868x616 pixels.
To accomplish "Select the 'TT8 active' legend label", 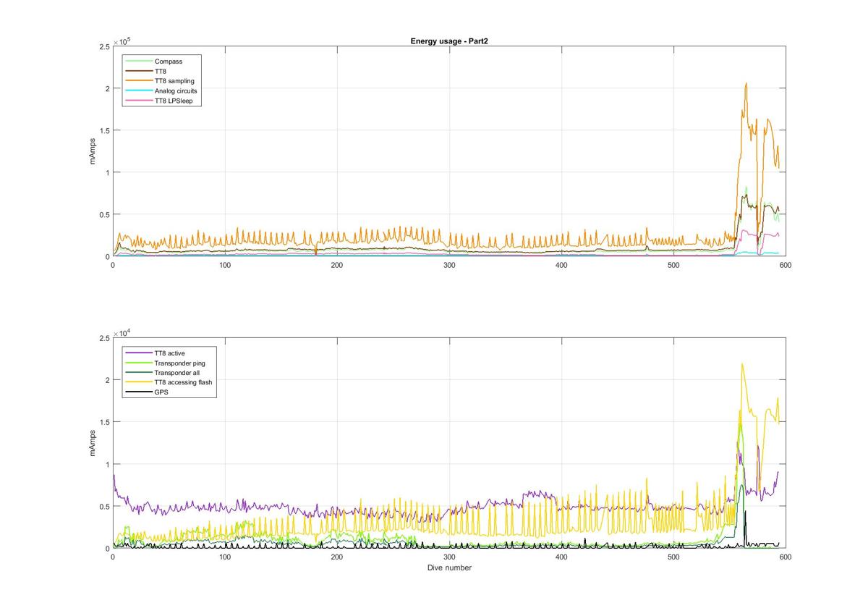I will 169,353.
